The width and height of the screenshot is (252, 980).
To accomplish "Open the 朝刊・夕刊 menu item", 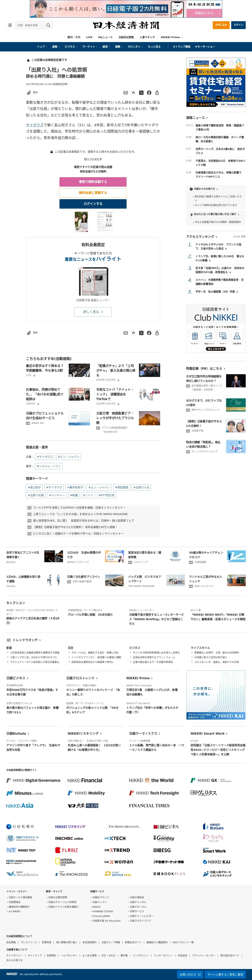I will point(74,37).
